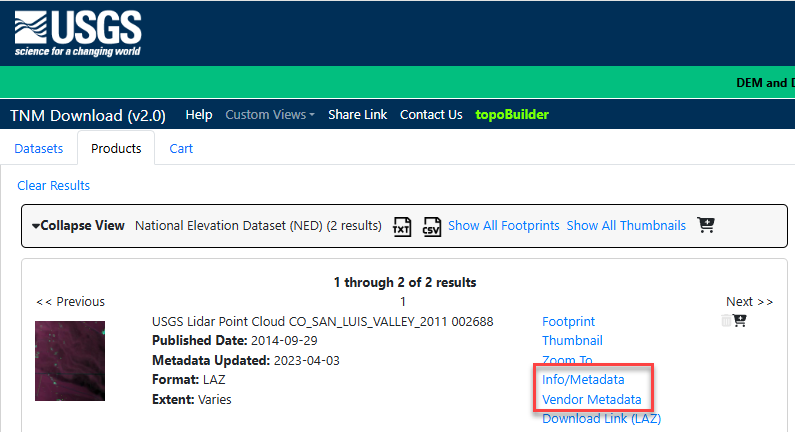Viewport: 795px width, 432px height.
Task: Click Clear Results link
Action: click(53, 186)
